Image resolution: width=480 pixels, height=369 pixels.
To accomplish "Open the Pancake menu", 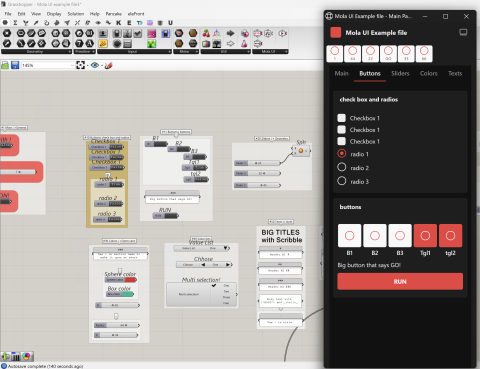I will coord(114,14).
